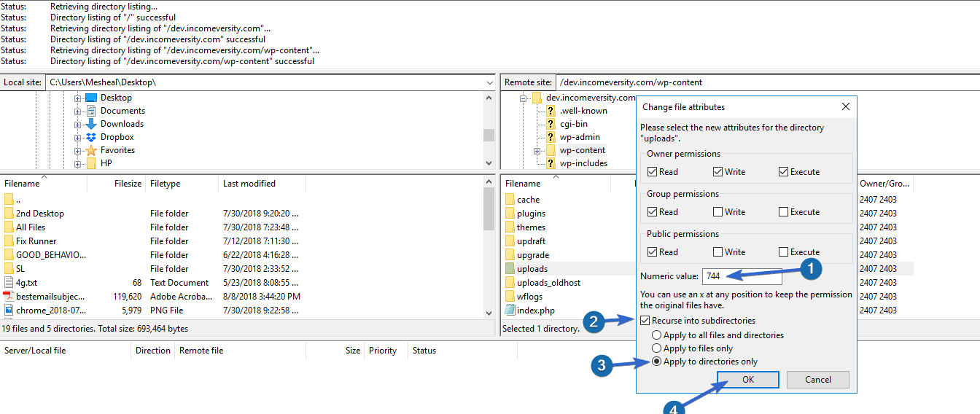980x414 pixels.
Task: Expand the HP node in local tree
Action: pyautogui.click(x=77, y=163)
